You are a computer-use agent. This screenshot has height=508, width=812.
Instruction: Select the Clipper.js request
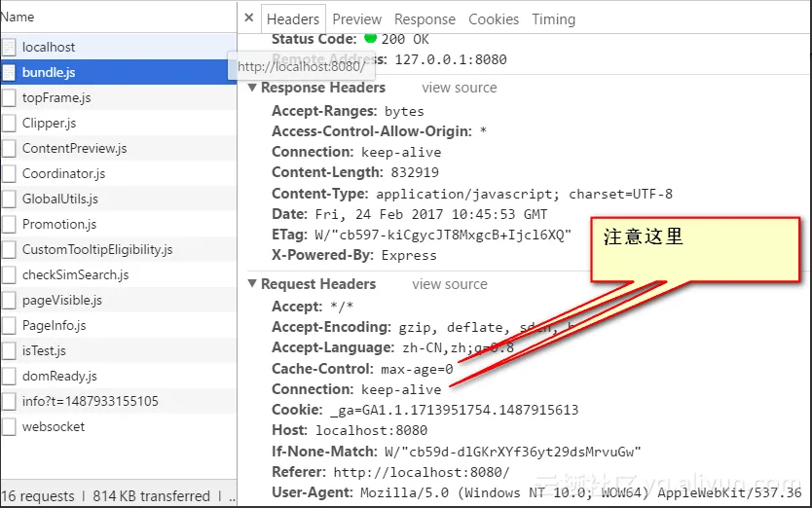119,123
